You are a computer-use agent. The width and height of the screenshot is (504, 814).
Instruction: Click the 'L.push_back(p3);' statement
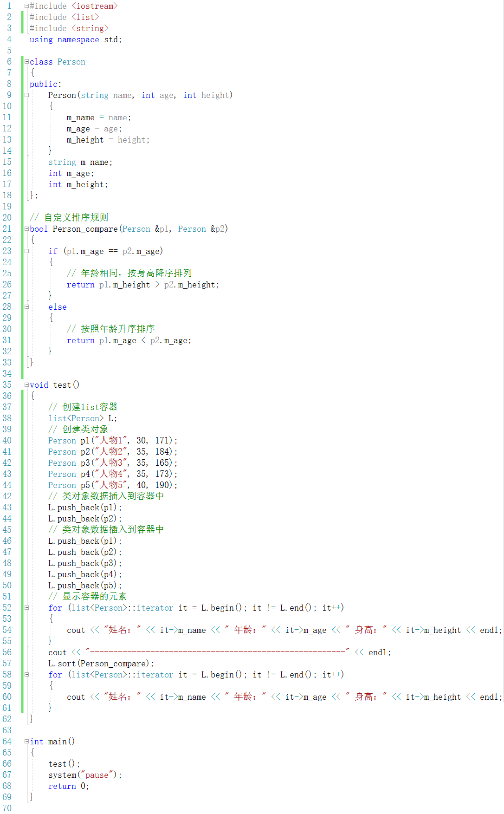point(85,563)
